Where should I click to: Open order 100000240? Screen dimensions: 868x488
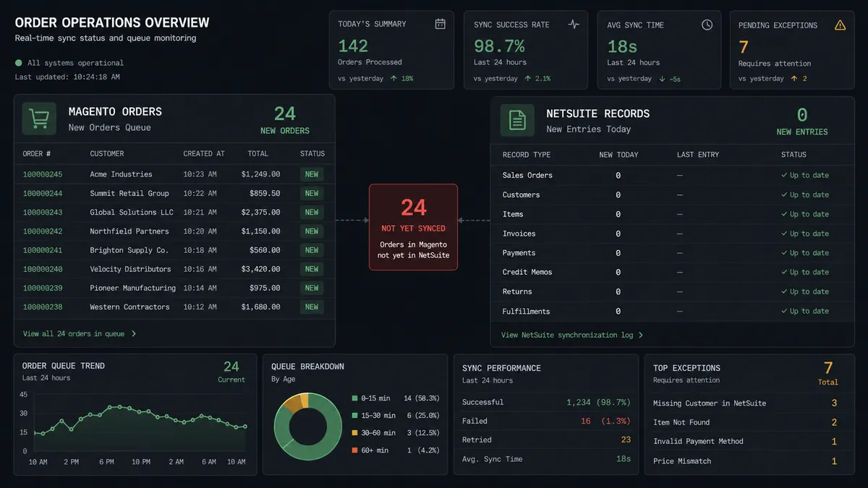(x=43, y=269)
